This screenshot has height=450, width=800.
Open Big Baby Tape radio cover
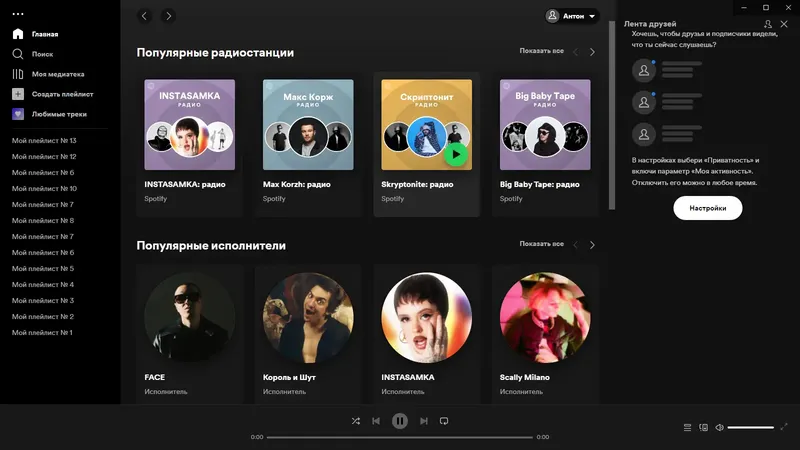tap(545, 124)
